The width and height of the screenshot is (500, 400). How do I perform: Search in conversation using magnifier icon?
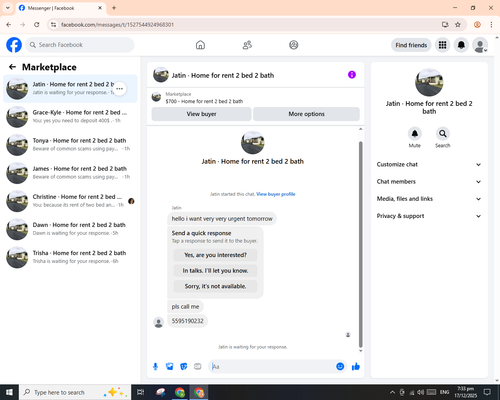pos(443,134)
